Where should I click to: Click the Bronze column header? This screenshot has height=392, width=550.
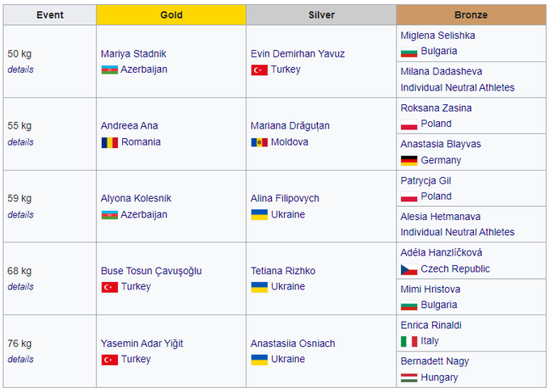[x=471, y=15]
